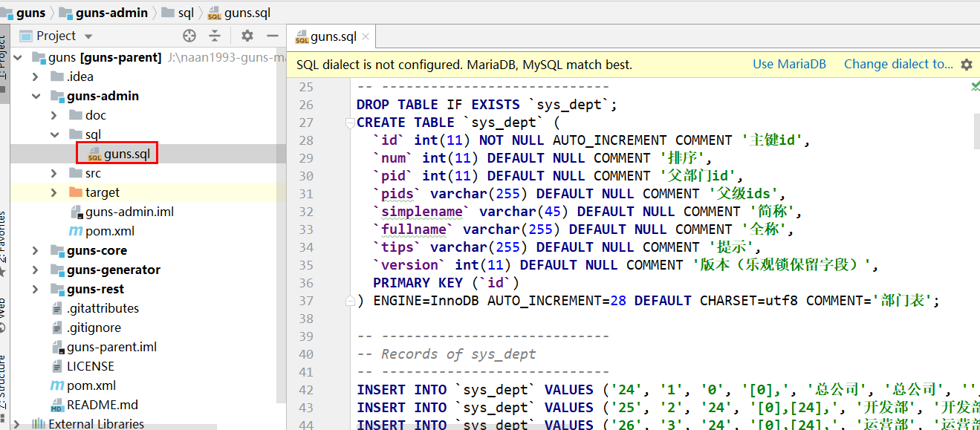Expand the target folder arrow
Image resolution: width=980 pixels, height=430 pixels.
click(x=54, y=192)
